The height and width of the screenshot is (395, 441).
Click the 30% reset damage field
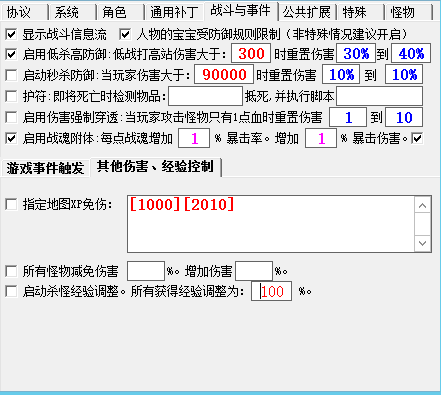point(356,53)
